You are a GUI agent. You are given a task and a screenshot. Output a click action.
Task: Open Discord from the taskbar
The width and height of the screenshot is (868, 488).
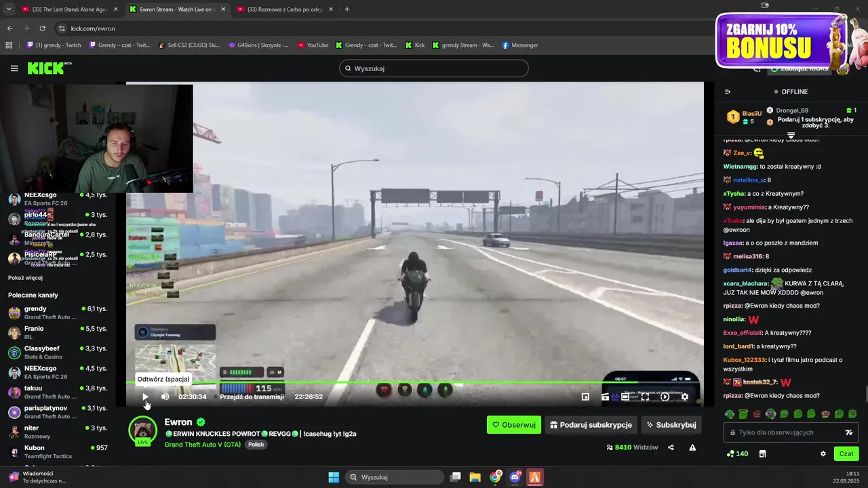[515, 477]
